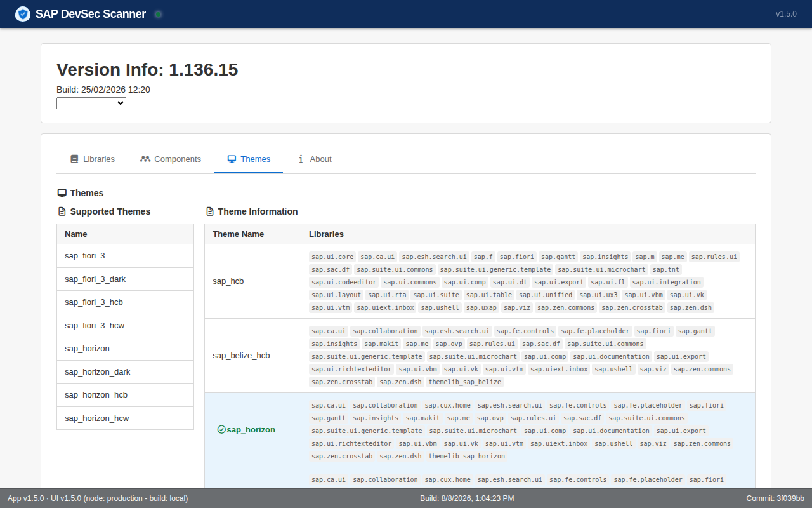
Task: Click the v1.5.0 label in header
Action: pyautogui.click(x=786, y=14)
